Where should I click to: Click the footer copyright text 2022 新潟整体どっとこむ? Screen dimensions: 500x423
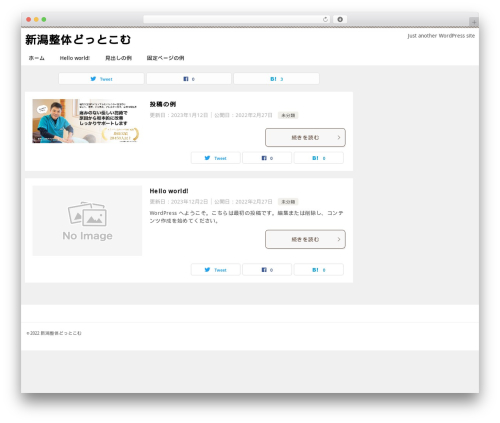pyautogui.click(x=54, y=333)
